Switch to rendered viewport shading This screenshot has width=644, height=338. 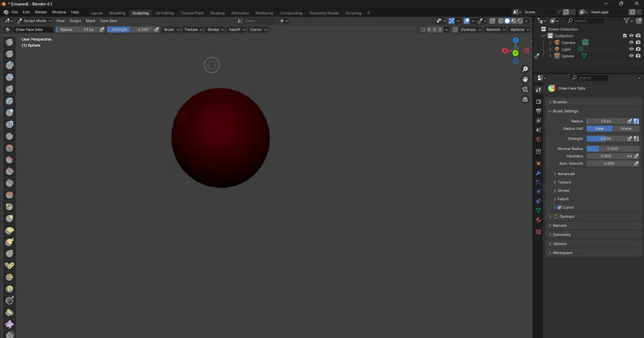click(520, 21)
